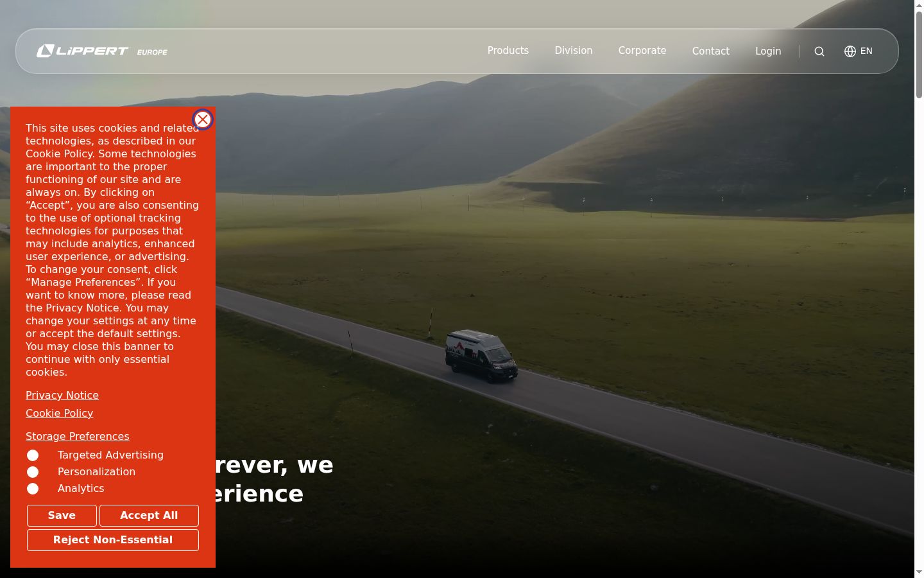The image size is (924, 578).
Task: Open the Storage Preferences link
Action: tap(78, 437)
